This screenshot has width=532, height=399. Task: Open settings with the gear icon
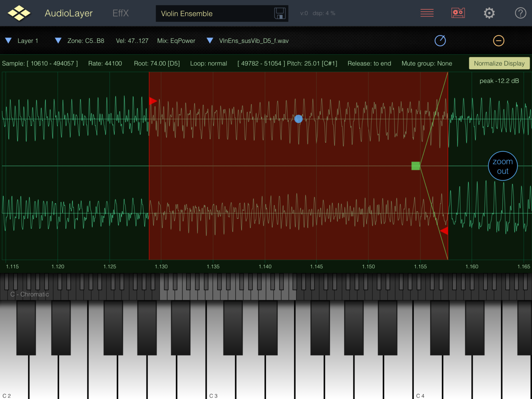pos(489,13)
